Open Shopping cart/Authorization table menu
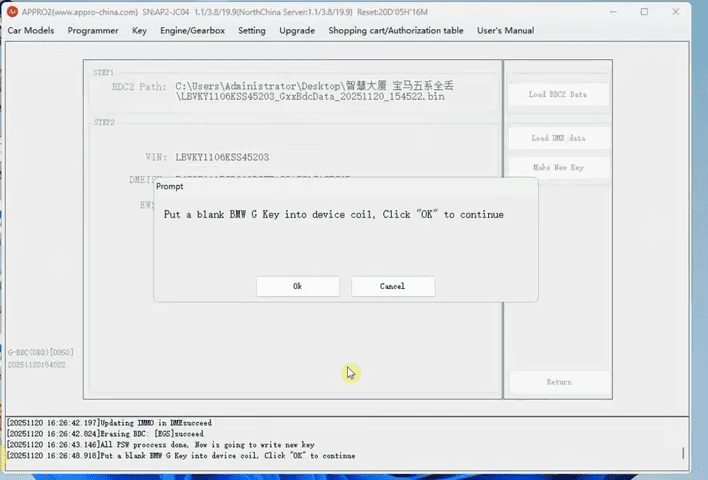Image resolution: width=708 pixels, height=480 pixels. point(396,31)
